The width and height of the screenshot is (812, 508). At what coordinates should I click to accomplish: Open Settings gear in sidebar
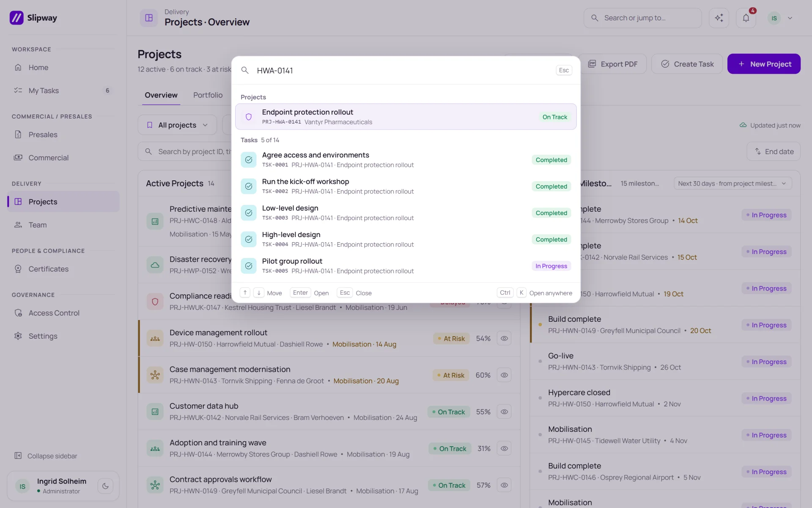(18, 336)
